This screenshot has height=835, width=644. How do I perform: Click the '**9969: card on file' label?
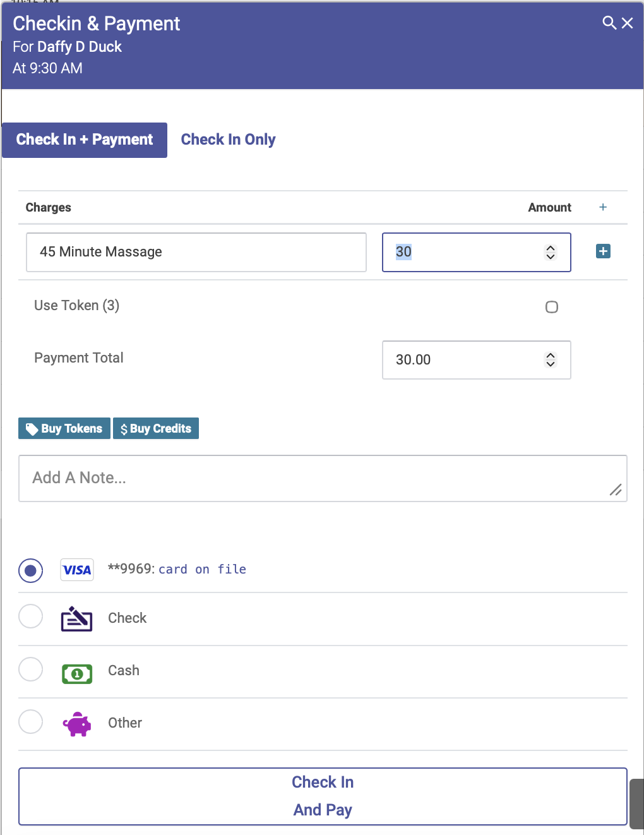177,569
